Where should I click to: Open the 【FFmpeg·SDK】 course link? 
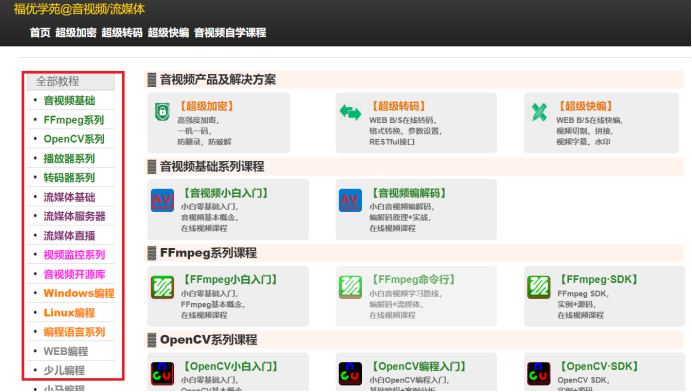coord(599,279)
